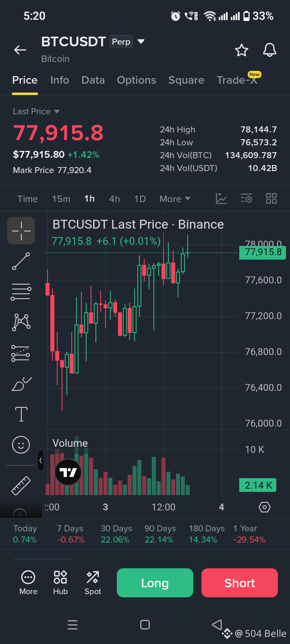Add BTCUSDT to favorites with star
The image size is (290, 644).
242,50
